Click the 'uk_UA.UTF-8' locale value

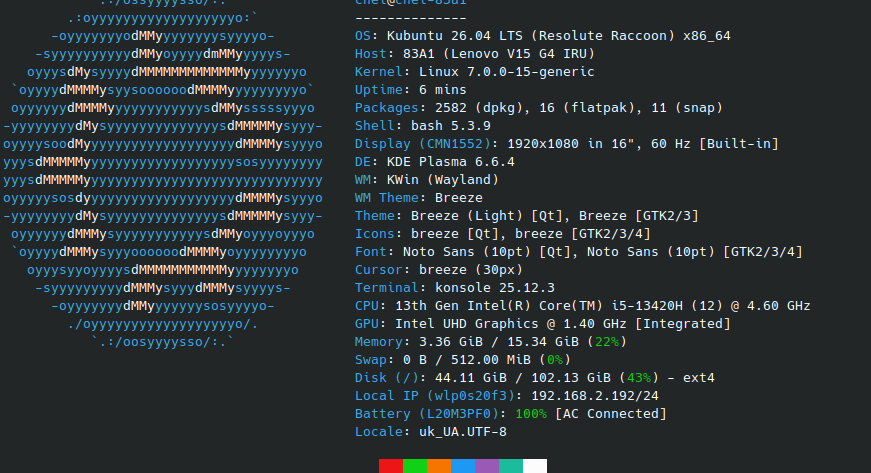pos(463,432)
